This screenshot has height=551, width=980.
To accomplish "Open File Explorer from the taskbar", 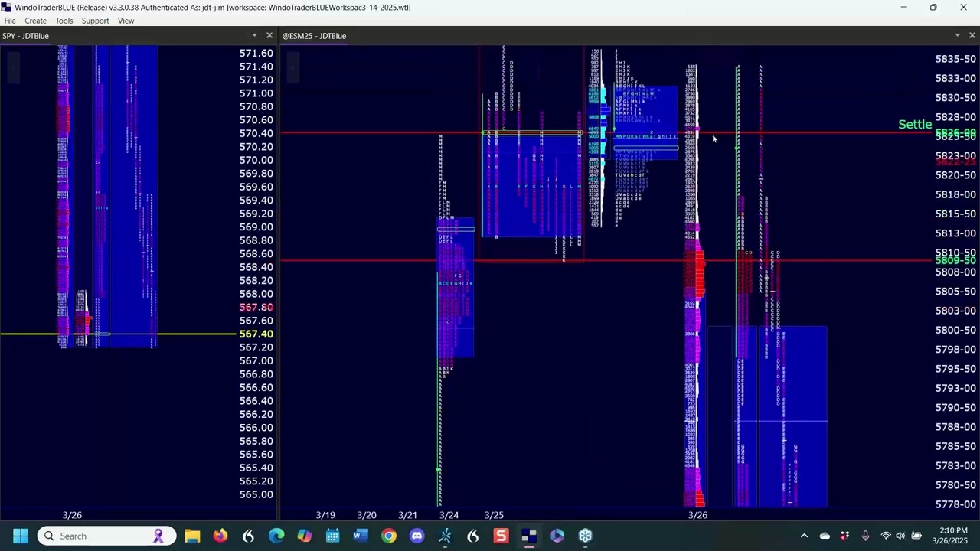I will 192,536.
